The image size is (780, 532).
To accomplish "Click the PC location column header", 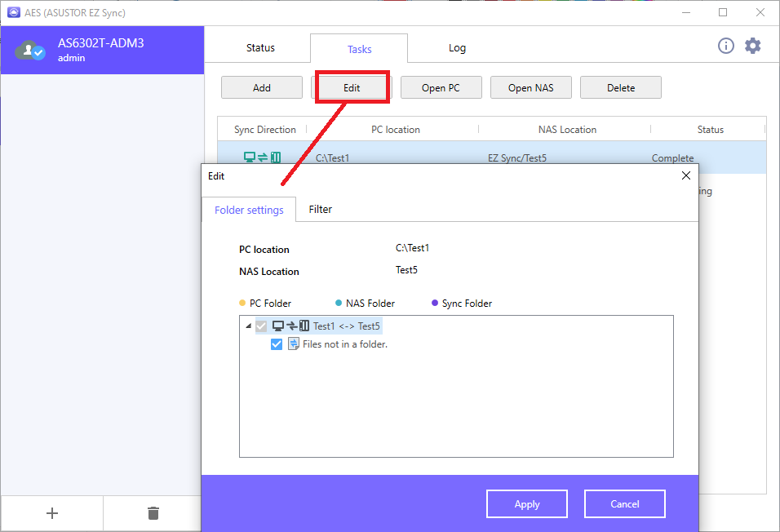I will [396, 130].
